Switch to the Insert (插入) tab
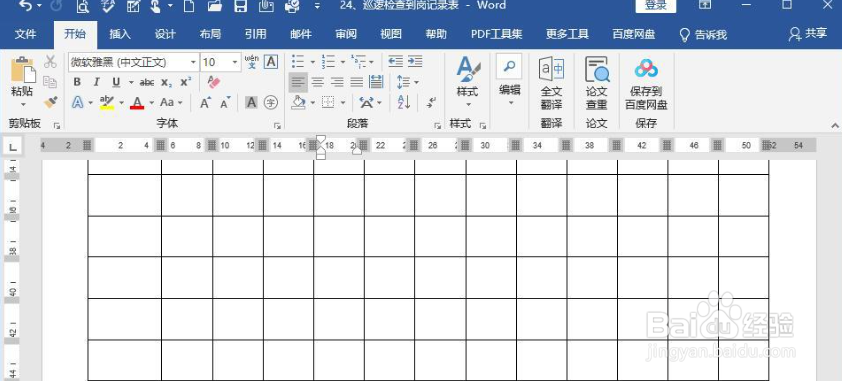842x381 pixels. [120, 34]
